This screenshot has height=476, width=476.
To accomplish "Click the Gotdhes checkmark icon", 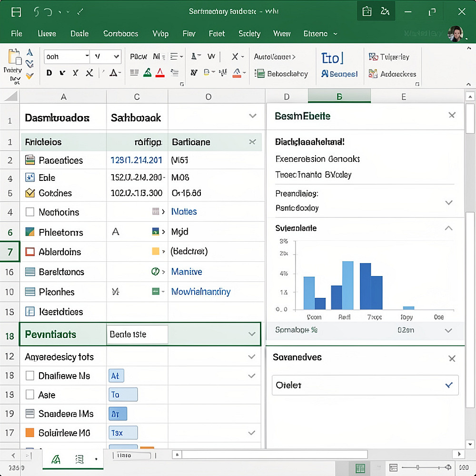I will point(30,193).
